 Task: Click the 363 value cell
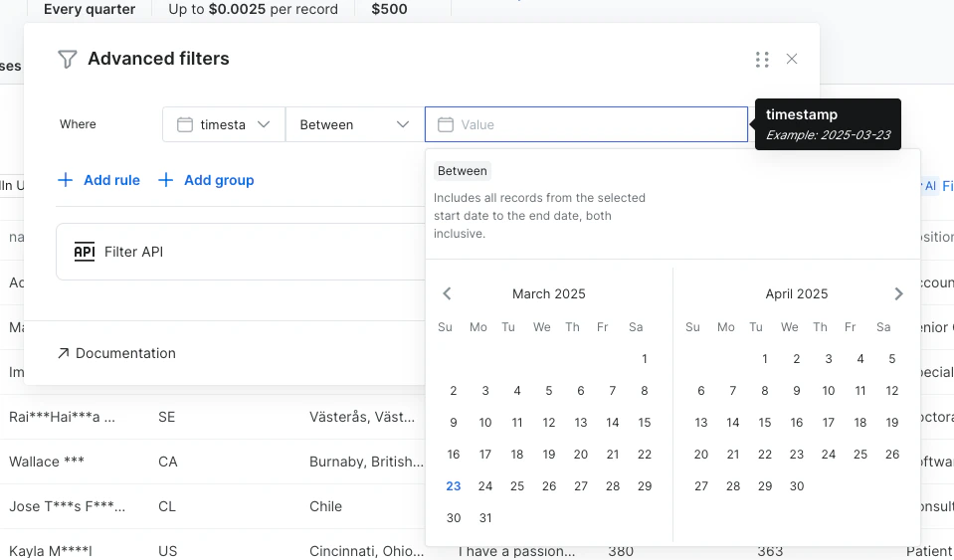tap(770, 551)
